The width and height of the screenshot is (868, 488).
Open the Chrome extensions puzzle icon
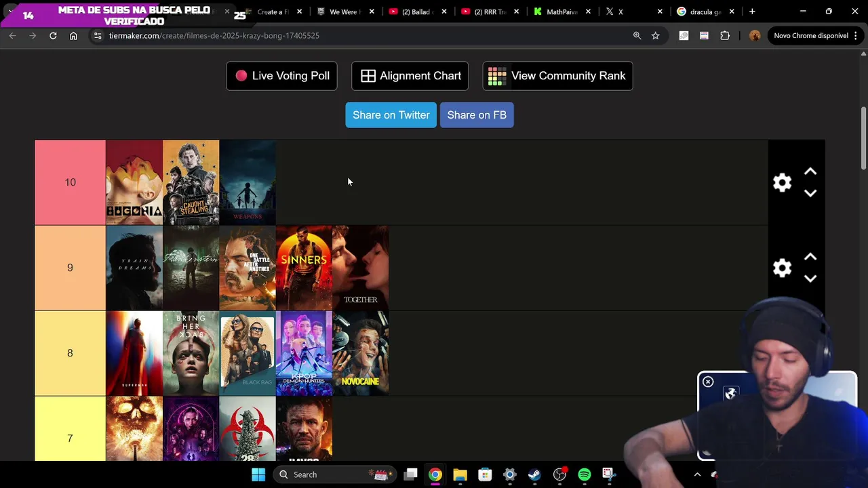[724, 35]
